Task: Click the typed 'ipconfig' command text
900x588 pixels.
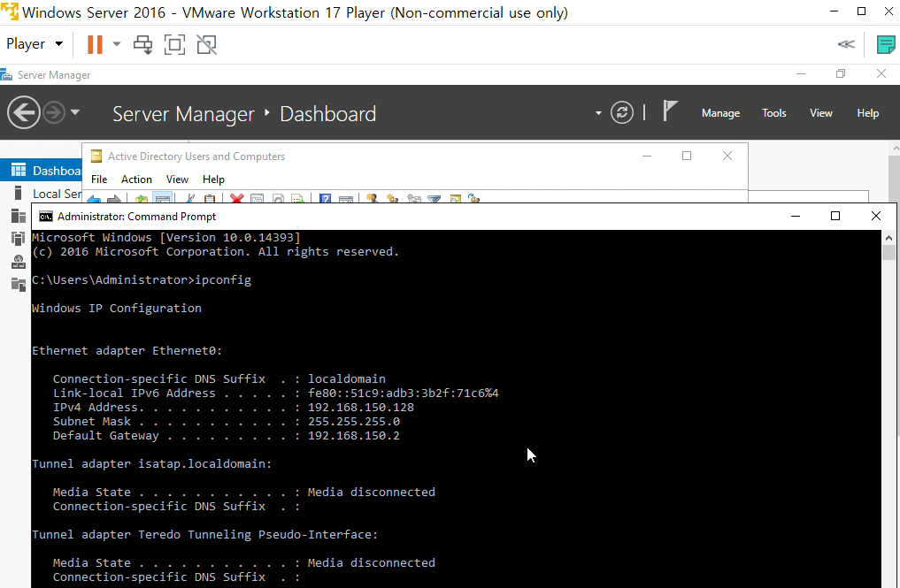Action: [x=223, y=280]
